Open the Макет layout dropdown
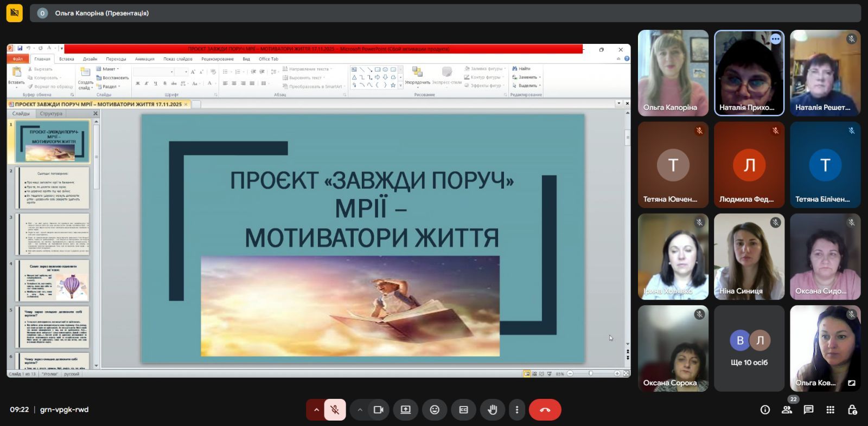This screenshot has width=868, height=426. pos(108,69)
